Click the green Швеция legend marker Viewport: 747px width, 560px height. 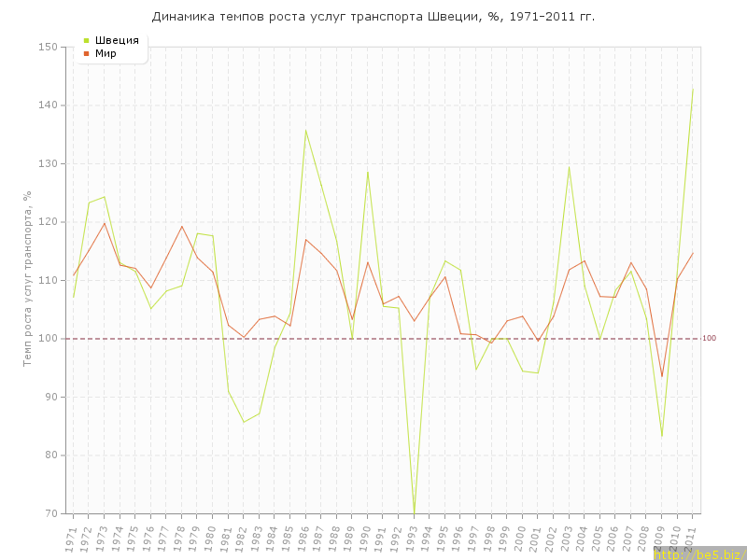(x=87, y=40)
